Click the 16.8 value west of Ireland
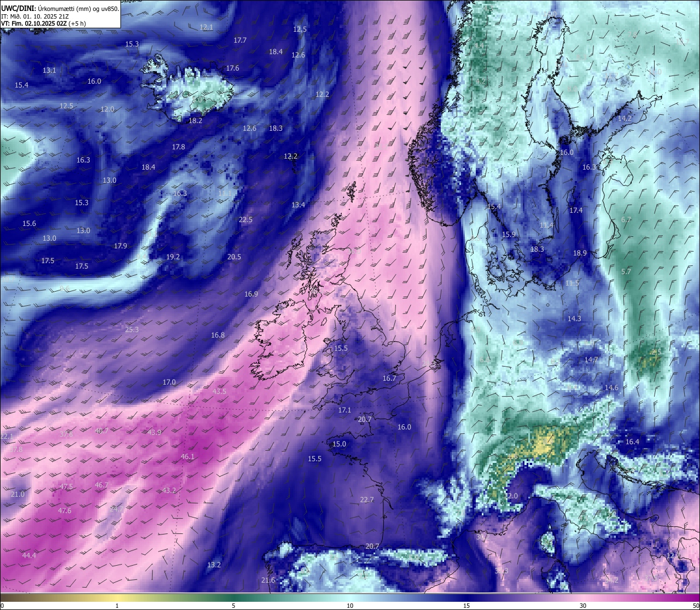The image size is (700, 610). 218,335
